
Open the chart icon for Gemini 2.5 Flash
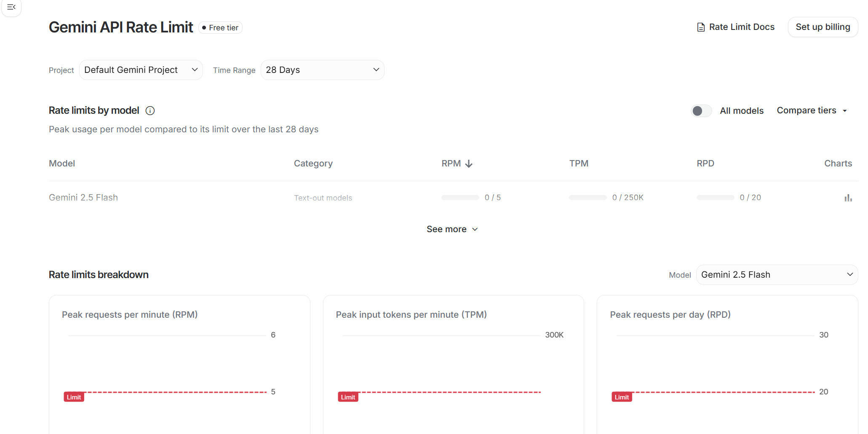click(848, 198)
